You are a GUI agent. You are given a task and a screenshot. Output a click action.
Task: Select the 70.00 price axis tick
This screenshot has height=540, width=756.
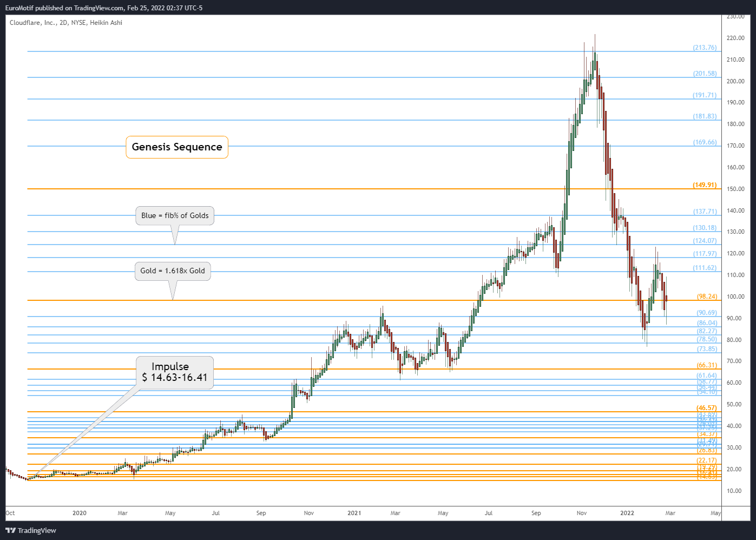click(734, 361)
